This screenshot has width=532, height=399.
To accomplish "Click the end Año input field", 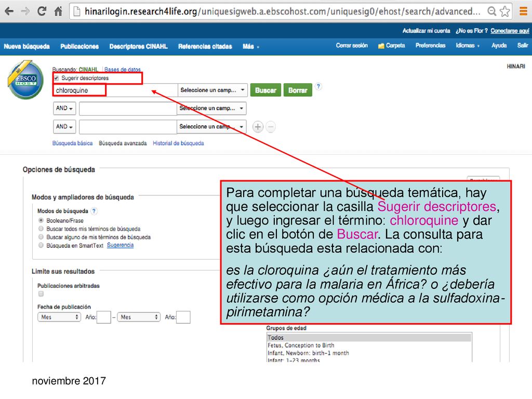I will [x=183, y=317].
